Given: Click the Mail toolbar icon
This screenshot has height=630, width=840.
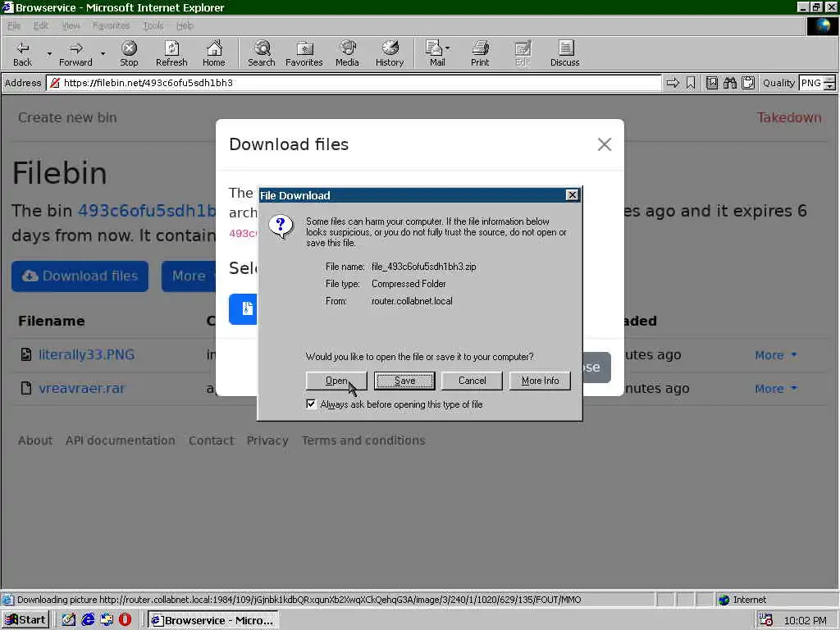Looking at the screenshot, I should [435, 53].
